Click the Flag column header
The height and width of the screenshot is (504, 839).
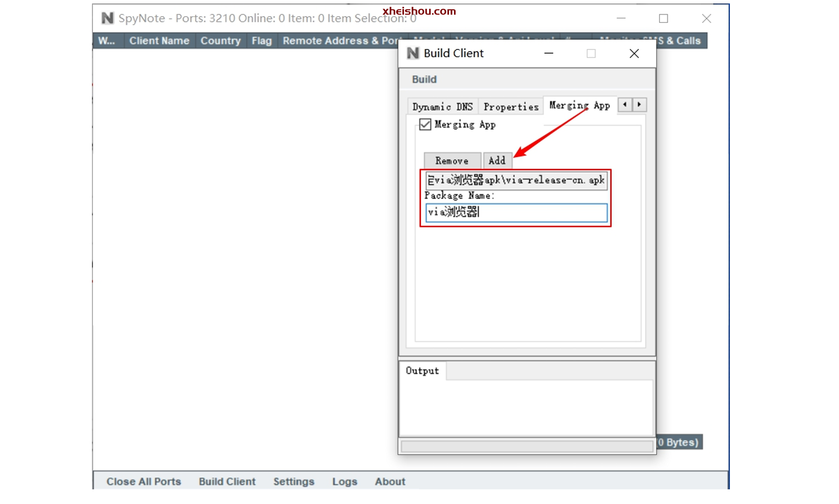[x=262, y=41]
